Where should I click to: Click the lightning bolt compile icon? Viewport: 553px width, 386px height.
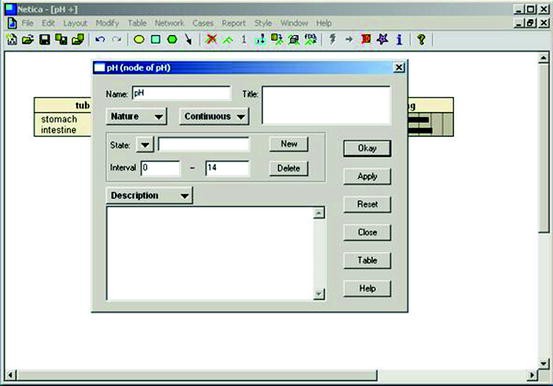[x=332, y=39]
